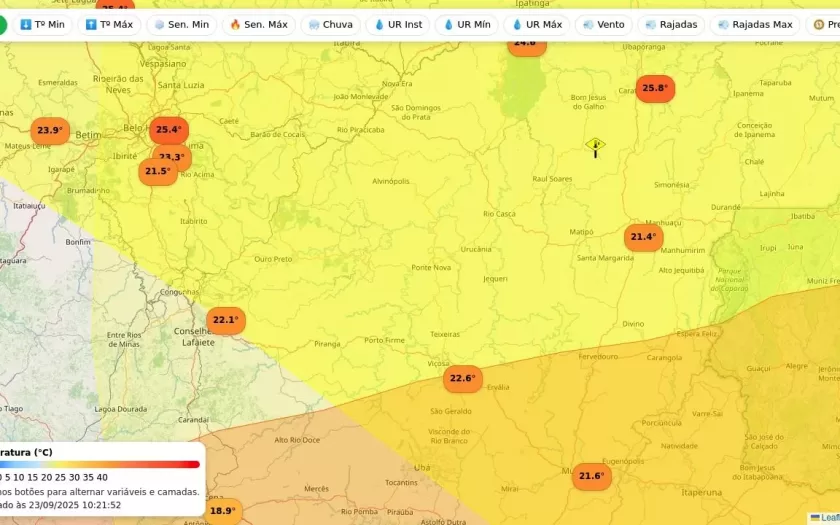This screenshot has height=525, width=840.
Task: Toggle the Vento wind layer
Action: pos(603,25)
